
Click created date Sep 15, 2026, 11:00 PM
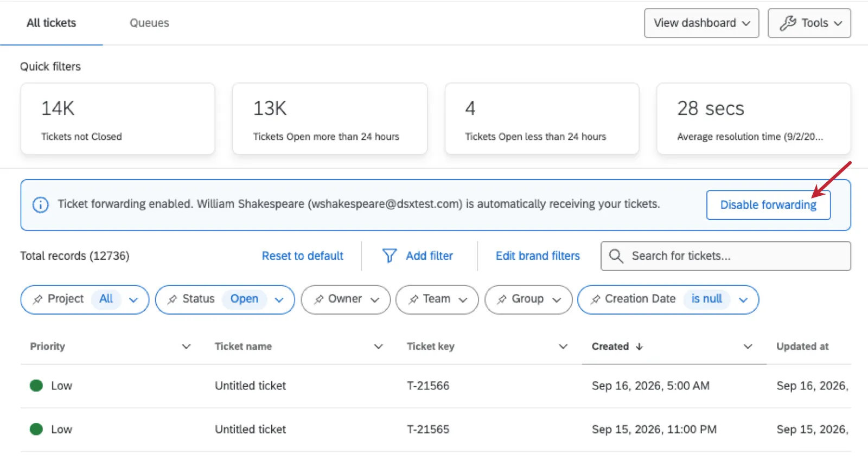pyautogui.click(x=654, y=429)
